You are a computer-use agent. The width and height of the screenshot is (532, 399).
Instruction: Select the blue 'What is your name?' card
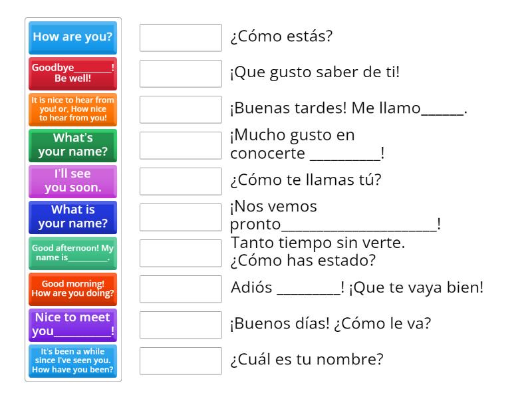[73, 217]
